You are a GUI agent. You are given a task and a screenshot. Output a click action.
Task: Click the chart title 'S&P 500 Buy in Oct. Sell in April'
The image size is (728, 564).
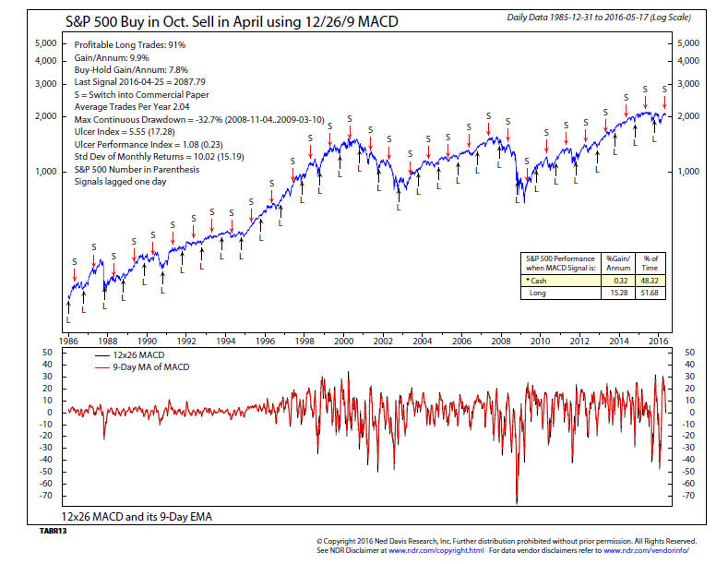click(x=232, y=22)
